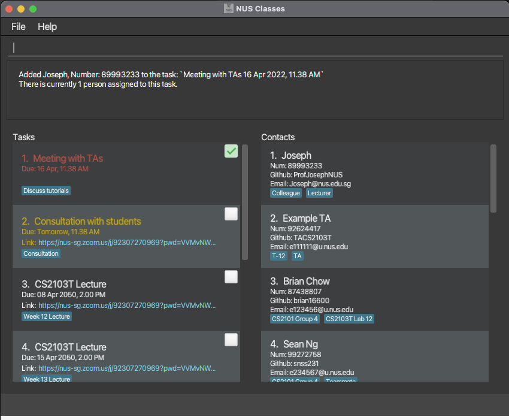Click Brian Chow's CS2101 Group 4 tag
509x420 pixels.
295,319
